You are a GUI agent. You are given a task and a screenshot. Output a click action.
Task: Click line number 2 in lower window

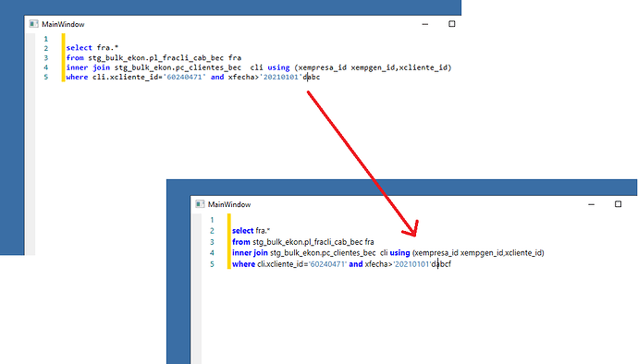[x=212, y=231]
